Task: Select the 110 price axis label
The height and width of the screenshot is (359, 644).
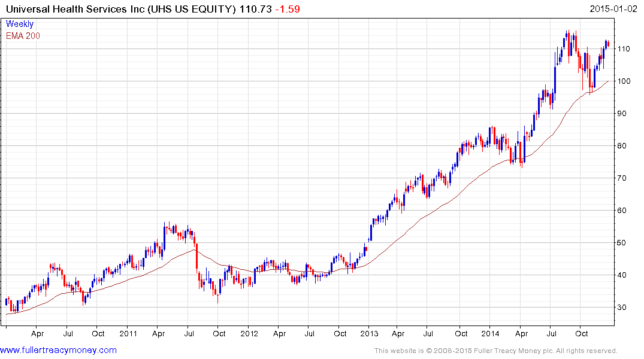Action: [624, 49]
